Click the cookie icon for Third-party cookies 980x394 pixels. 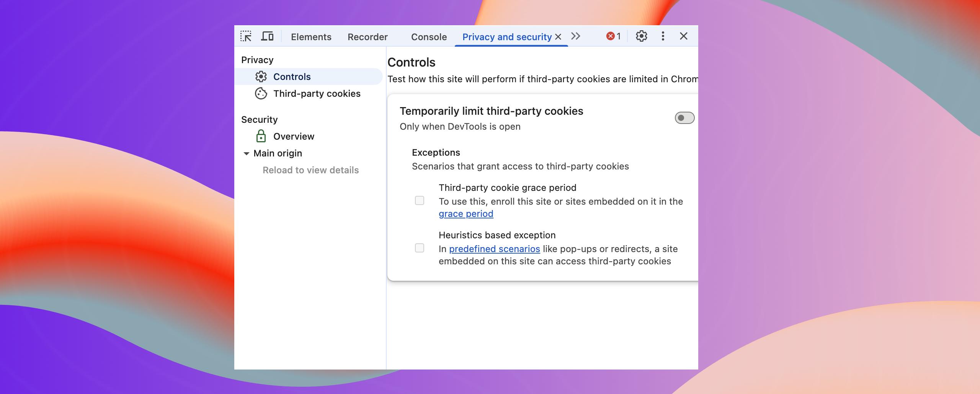click(261, 94)
